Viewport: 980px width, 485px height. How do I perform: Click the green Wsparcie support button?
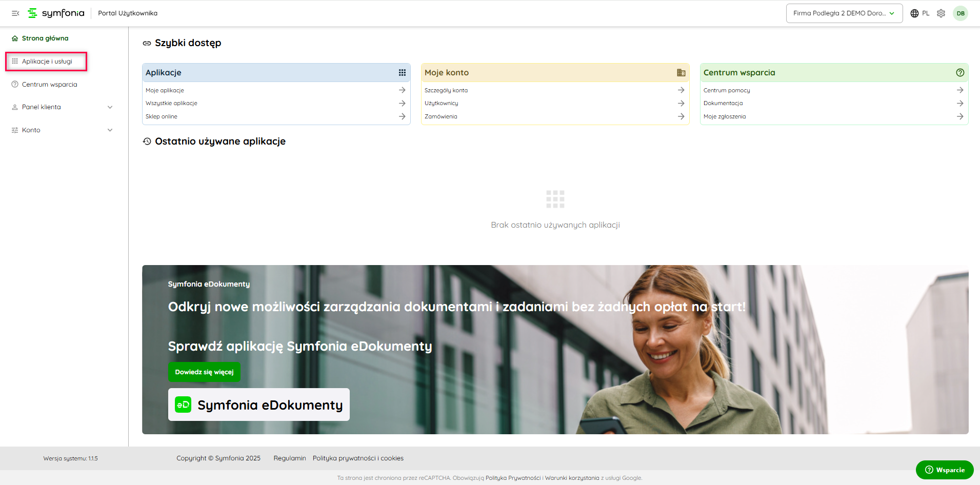click(945, 470)
